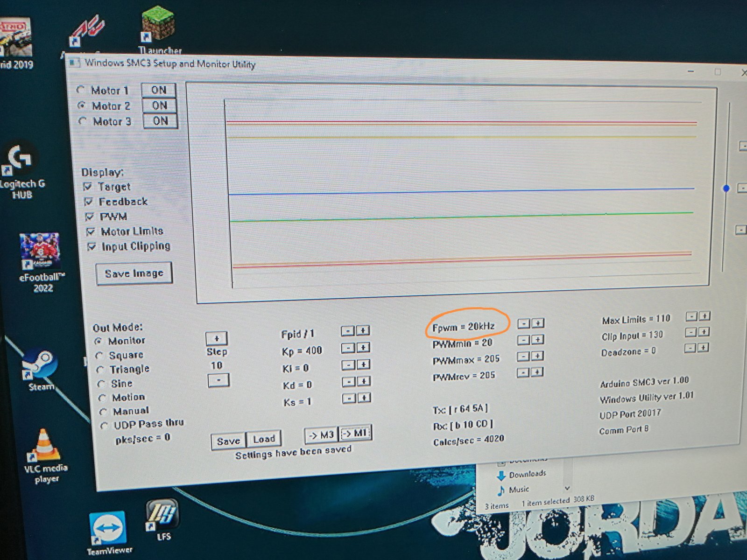The width and height of the screenshot is (747, 560).
Task: Decrease Ki with its minus button
Action: click(x=348, y=365)
